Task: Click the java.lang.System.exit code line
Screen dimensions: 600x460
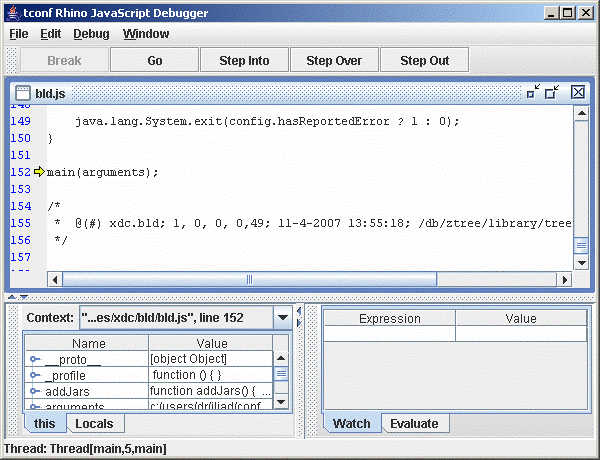Action: tap(267, 121)
